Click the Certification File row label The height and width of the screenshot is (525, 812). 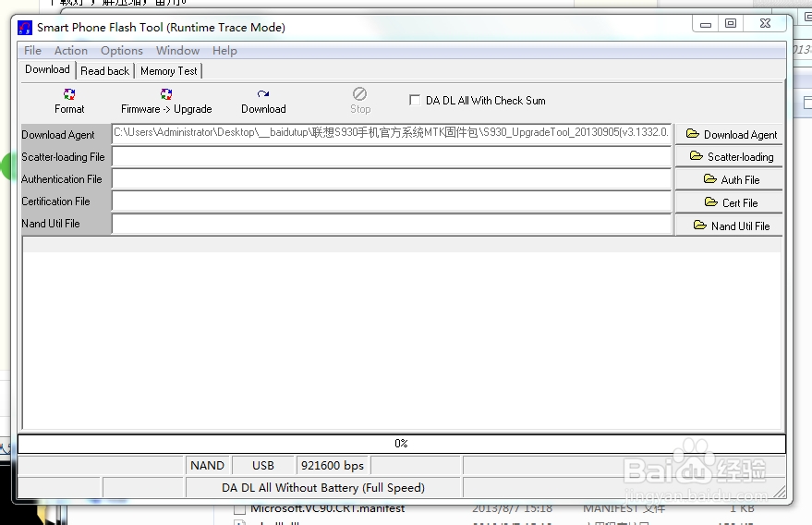pos(55,201)
